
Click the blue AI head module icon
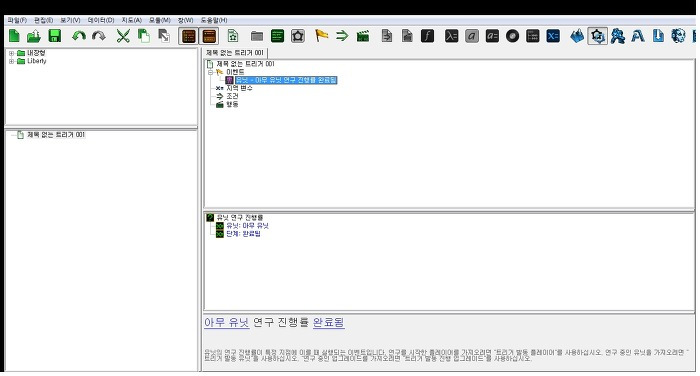click(678, 36)
